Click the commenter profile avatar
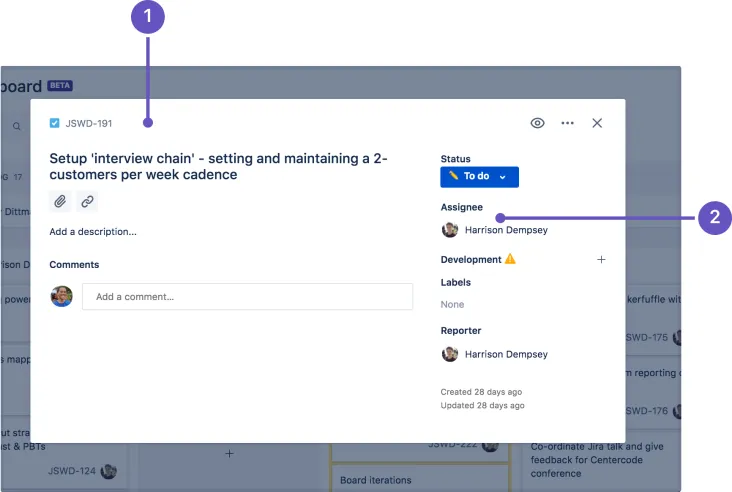This screenshot has height=492, width=732. coord(62,296)
